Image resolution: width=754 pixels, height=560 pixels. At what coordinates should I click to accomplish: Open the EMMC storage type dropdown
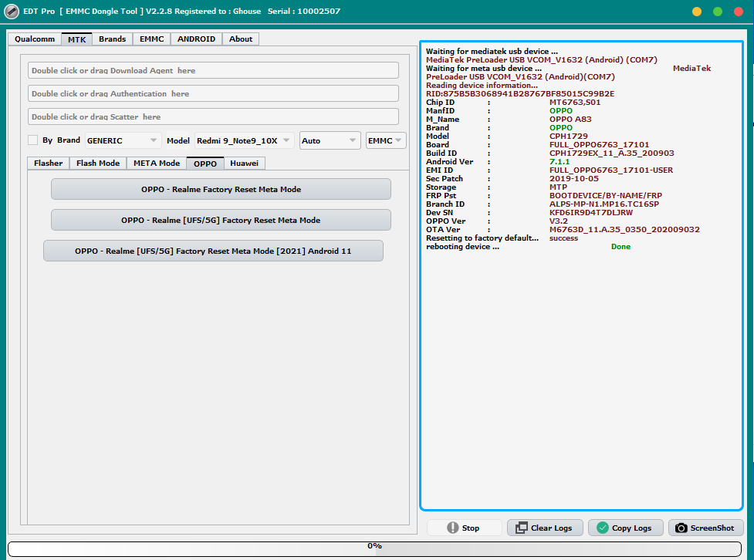click(386, 140)
